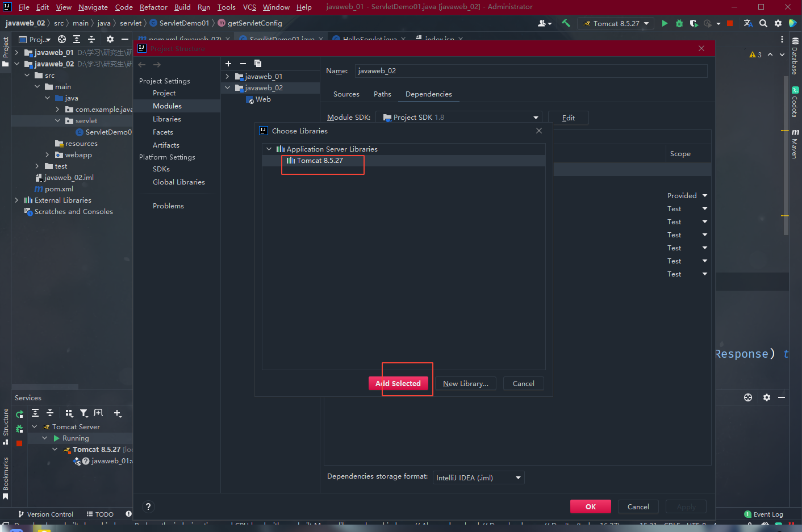Select Artifacts in Project Settings
Screen dimensions: 802x532
click(166, 145)
